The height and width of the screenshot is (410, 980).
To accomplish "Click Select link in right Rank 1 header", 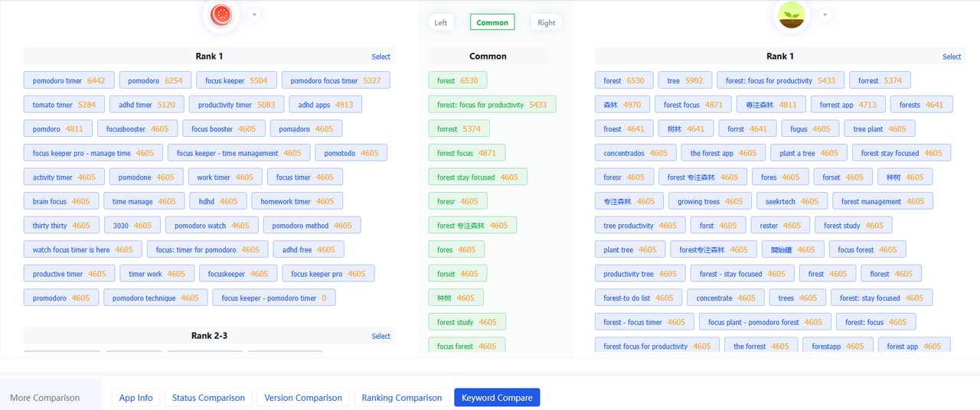I will coord(952,57).
